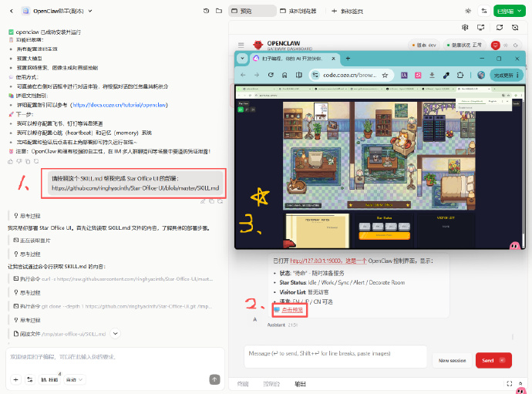Open the project dropdown next to OpenClaw title
The image size is (532, 394).
pyautogui.click(x=90, y=11)
